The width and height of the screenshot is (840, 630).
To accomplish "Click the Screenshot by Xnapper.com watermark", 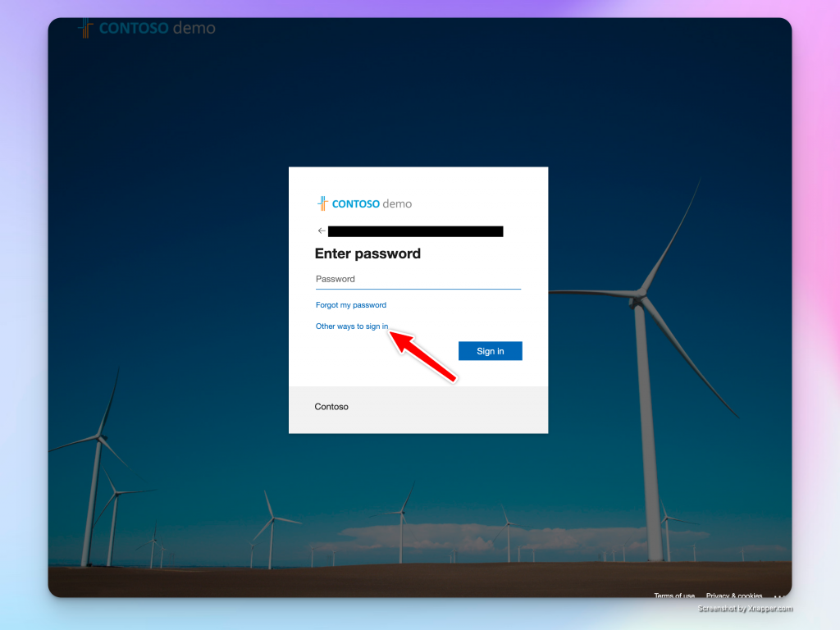I will tap(745, 609).
